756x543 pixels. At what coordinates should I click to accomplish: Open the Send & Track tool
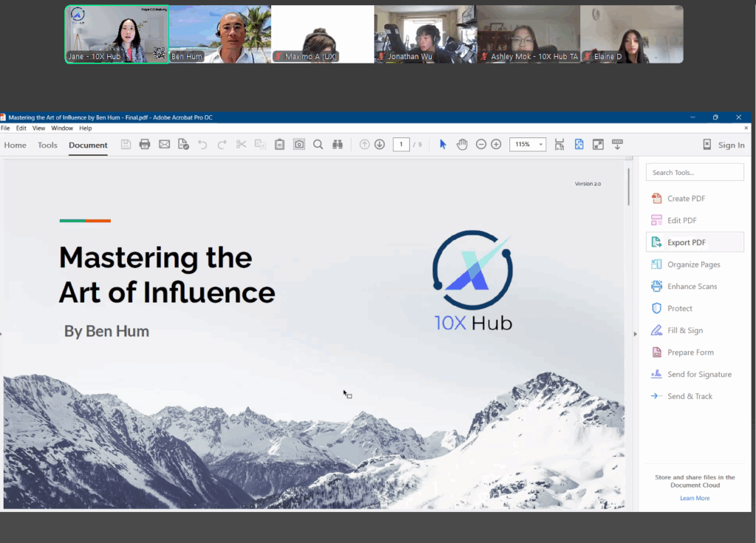[695, 396]
